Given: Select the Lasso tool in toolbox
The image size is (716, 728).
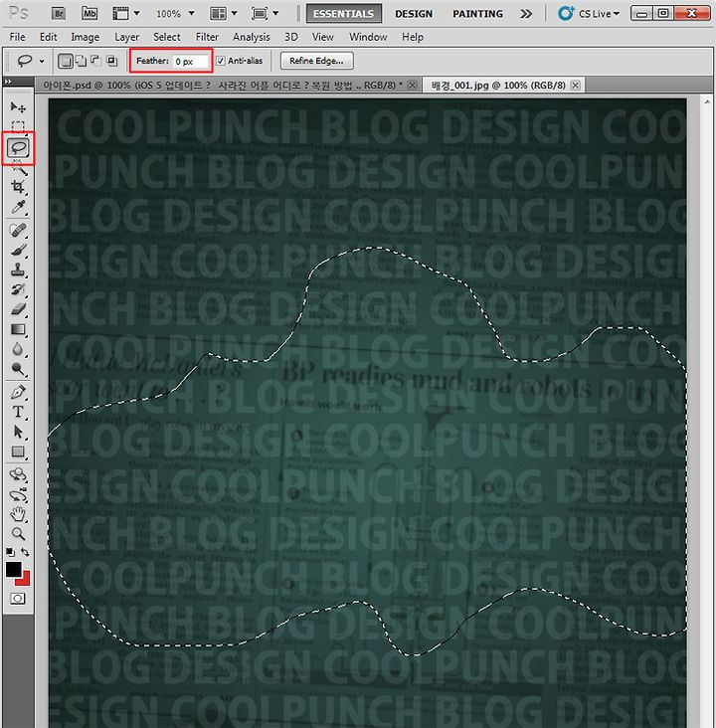Looking at the screenshot, I should [x=18, y=147].
